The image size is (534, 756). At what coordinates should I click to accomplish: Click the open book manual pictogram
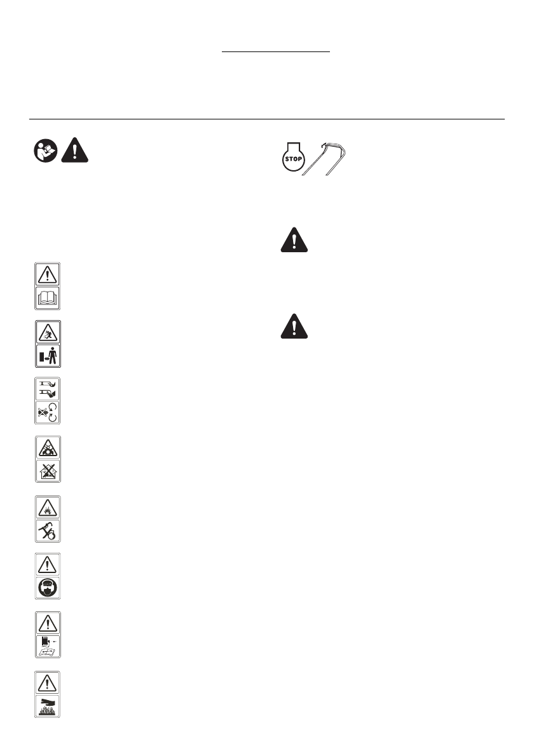click(48, 298)
